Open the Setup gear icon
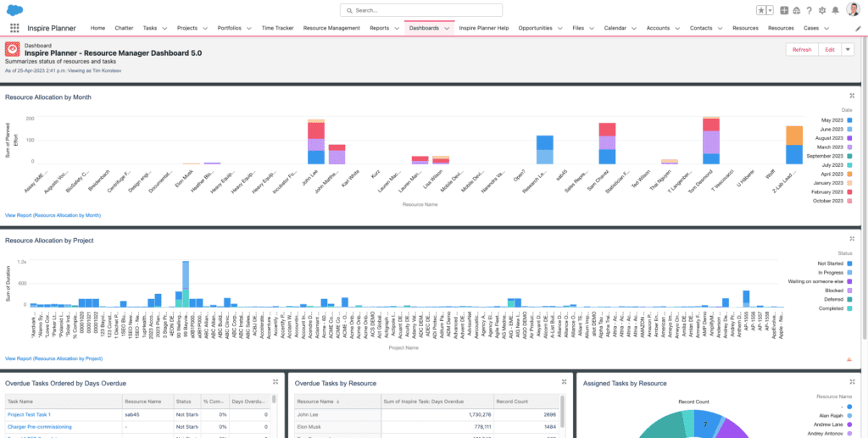The image size is (868, 438). pyautogui.click(x=821, y=10)
